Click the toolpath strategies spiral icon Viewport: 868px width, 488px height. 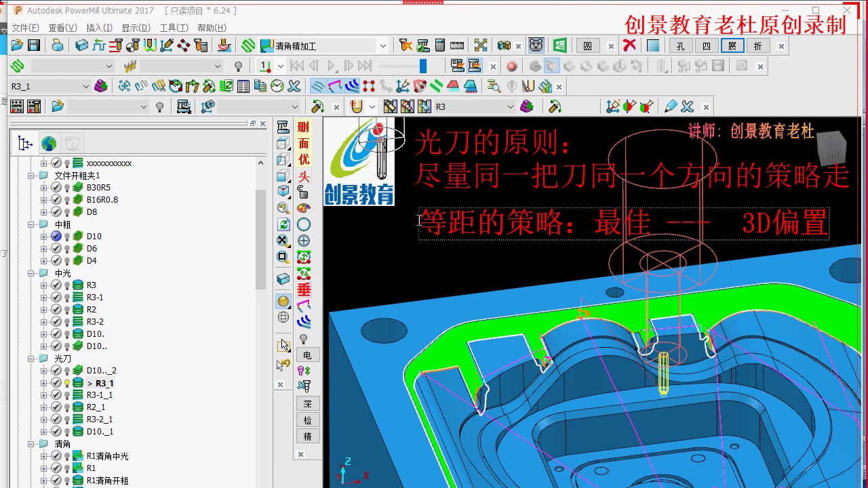pyautogui.click(x=249, y=45)
